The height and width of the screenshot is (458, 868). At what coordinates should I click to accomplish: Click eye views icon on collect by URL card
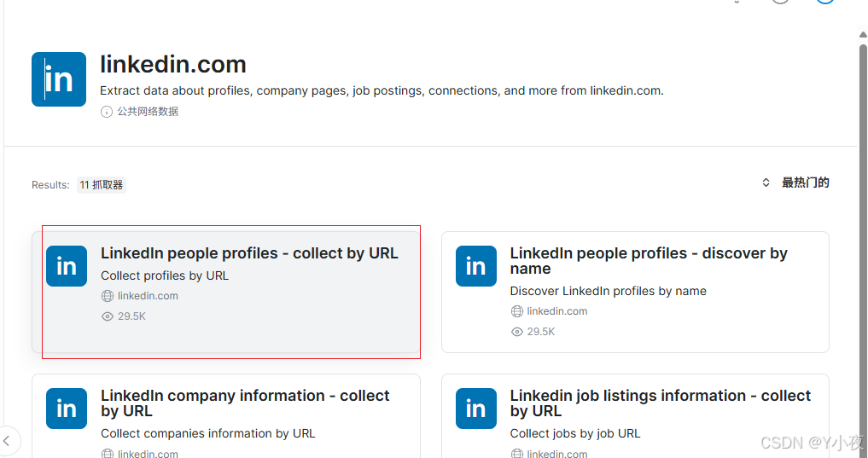[108, 316]
